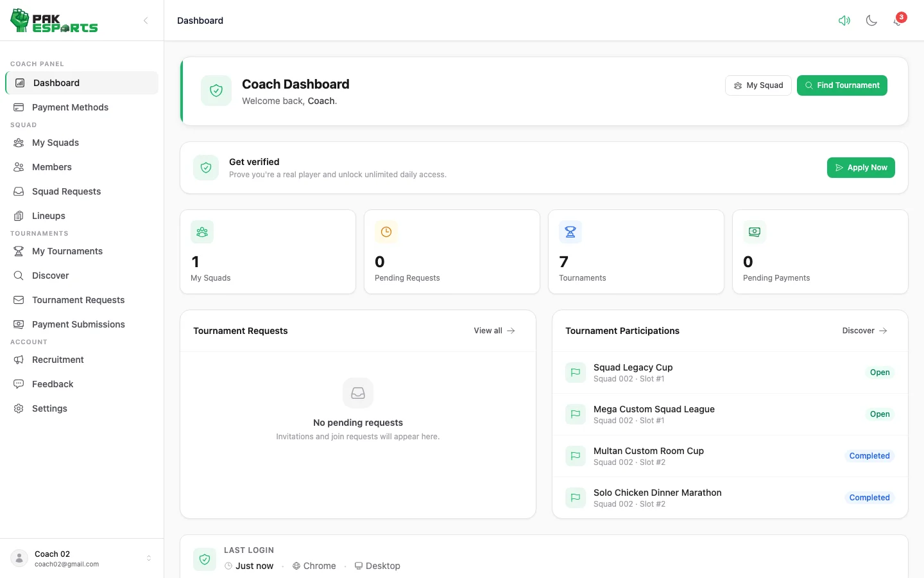
Task: Click the Open badge for Squad Legacy Cup
Action: click(880, 372)
